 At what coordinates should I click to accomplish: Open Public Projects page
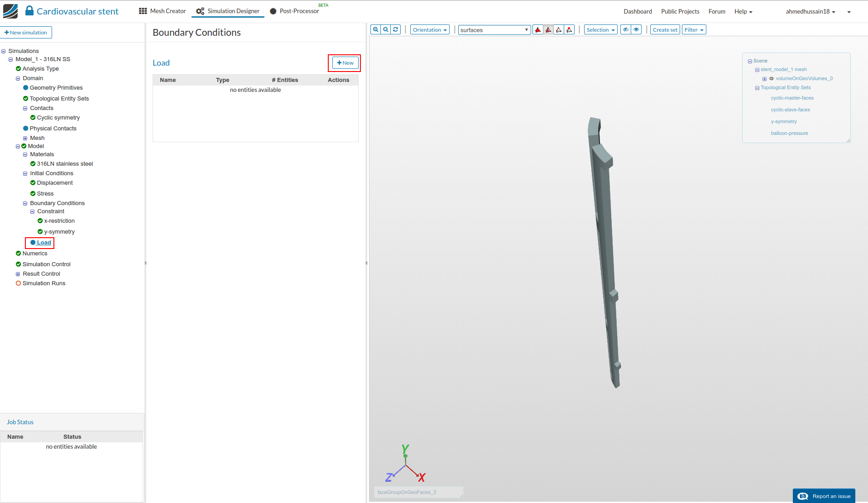pos(680,11)
